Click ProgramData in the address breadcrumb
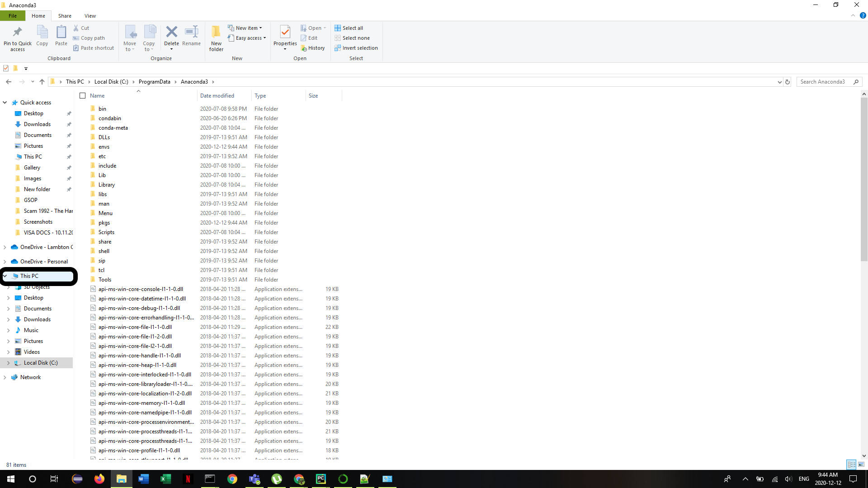868x488 pixels. point(155,82)
